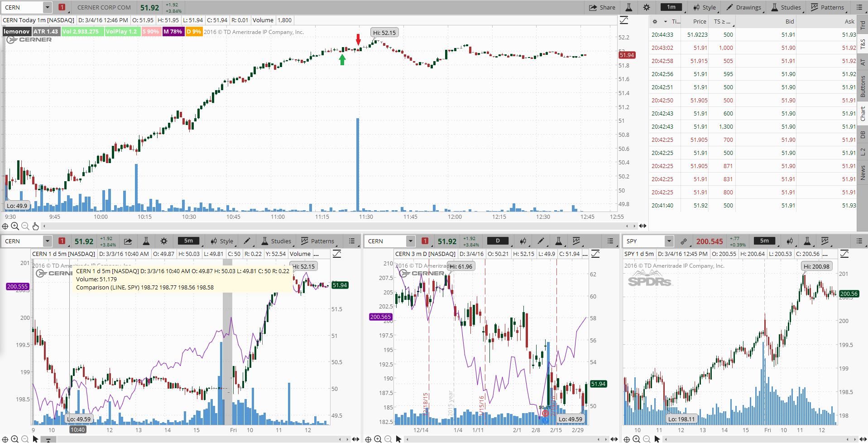This screenshot has width=868, height=443.
Task: Open dropdown arrow next to time and sales gear
Action: 666,21
